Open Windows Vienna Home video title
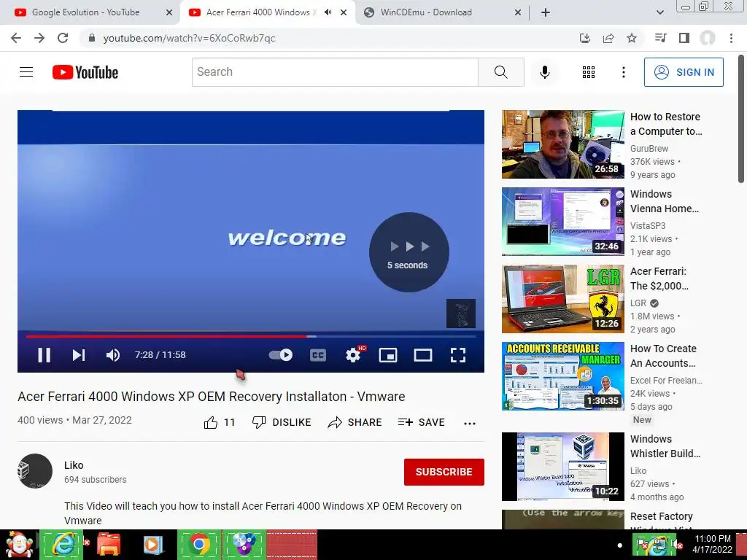Image resolution: width=747 pixels, height=560 pixels. (665, 201)
